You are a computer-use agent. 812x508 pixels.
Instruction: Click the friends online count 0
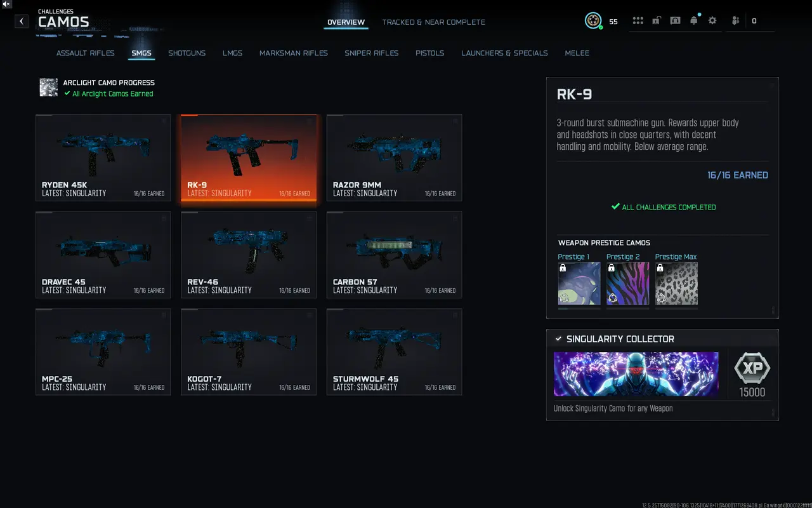tap(754, 22)
